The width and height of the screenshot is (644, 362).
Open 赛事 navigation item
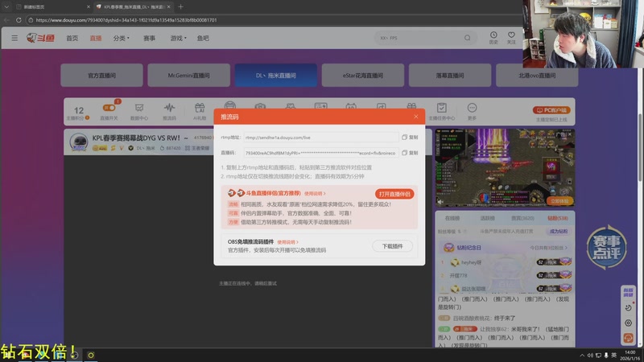149,38
